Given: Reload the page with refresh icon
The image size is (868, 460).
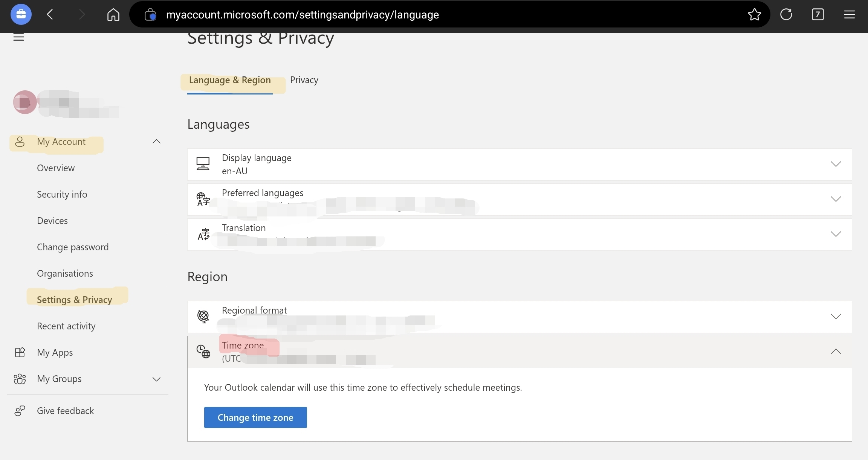Looking at the screenshot, I should [786, 15].
